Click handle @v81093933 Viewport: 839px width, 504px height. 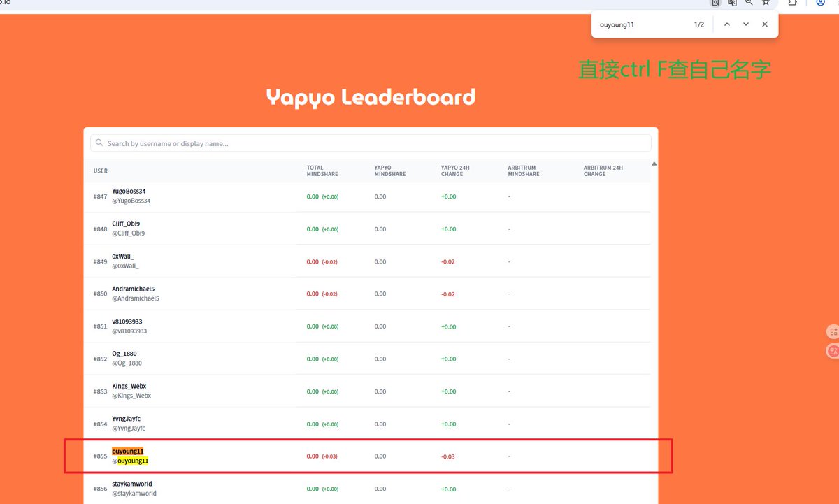point(129,331)
